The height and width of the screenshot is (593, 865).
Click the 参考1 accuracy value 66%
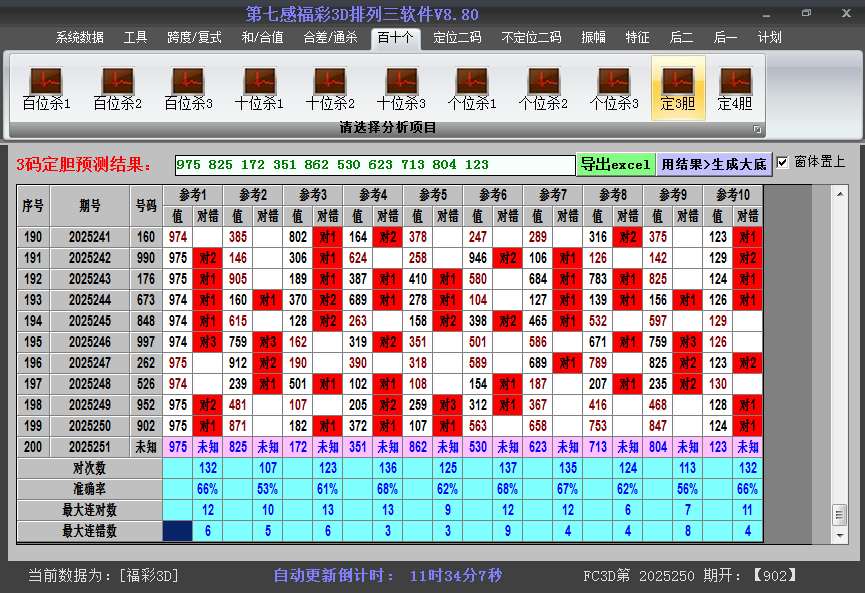pos(208,489)
